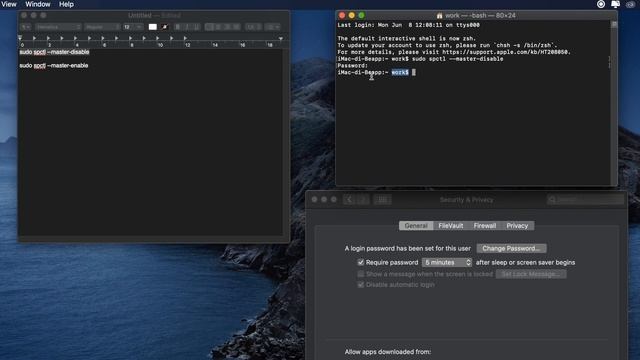Open the line spacing dropdown in TextEdit
Viewport: 640px width, 360px height.
(x=253, y=27)
